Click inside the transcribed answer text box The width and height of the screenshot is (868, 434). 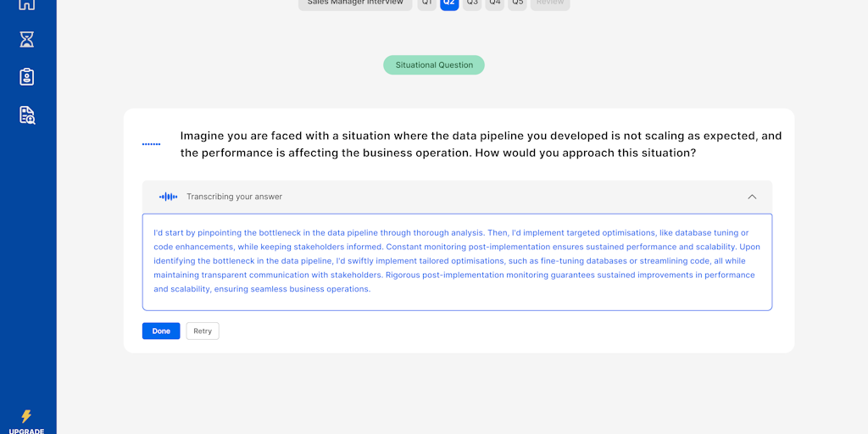(x=457, y=262)
